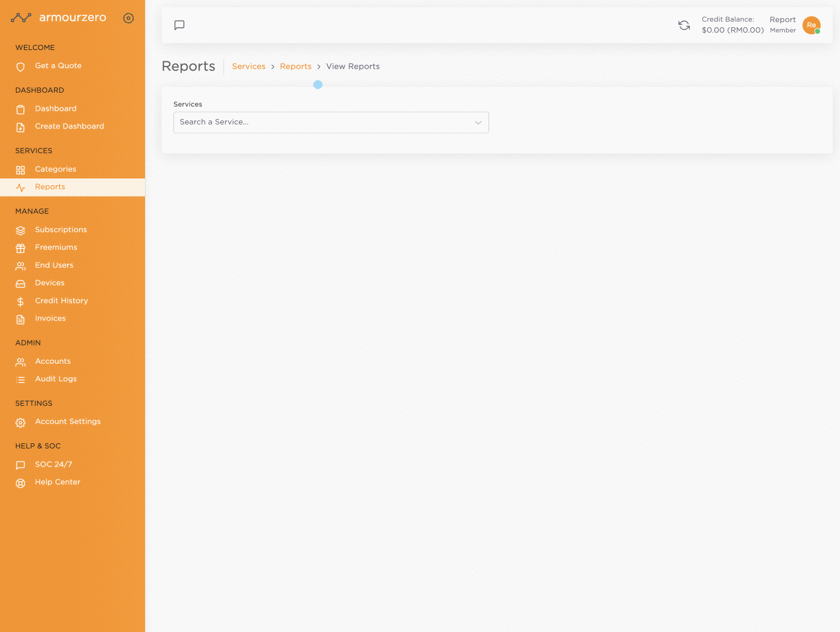Click the refresh credit balance icon
840x632 pixels.
point(684,25)
